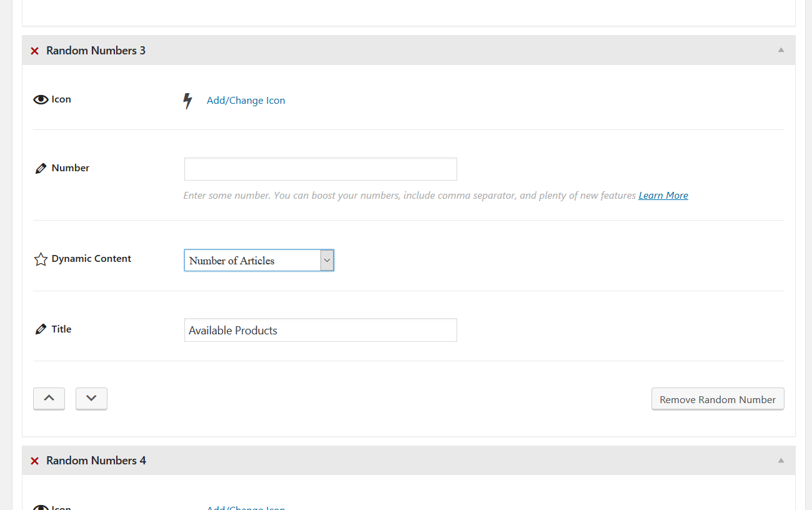This screenshot has width=812, height=510.
Task: Click the Random Numbers 4 header title
Action: pyautogui.click(x=96, y=461)
